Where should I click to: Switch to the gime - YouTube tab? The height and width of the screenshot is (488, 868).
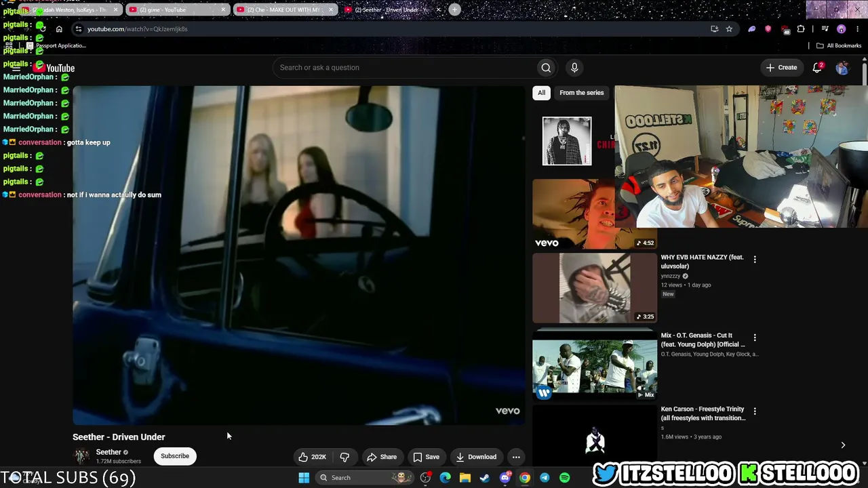(x=176, y=10)
